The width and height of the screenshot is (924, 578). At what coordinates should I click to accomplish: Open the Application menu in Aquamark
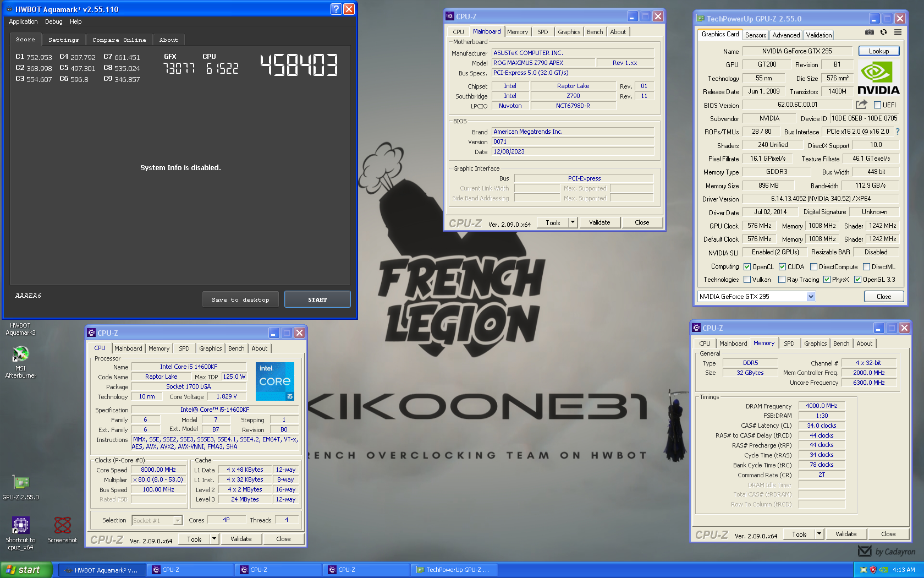[23, 21]
